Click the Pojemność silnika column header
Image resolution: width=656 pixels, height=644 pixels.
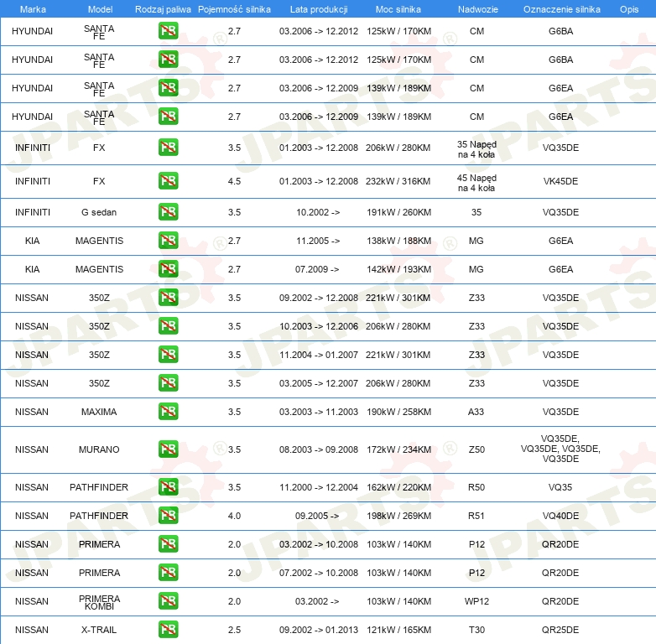[x=234, y=9]
